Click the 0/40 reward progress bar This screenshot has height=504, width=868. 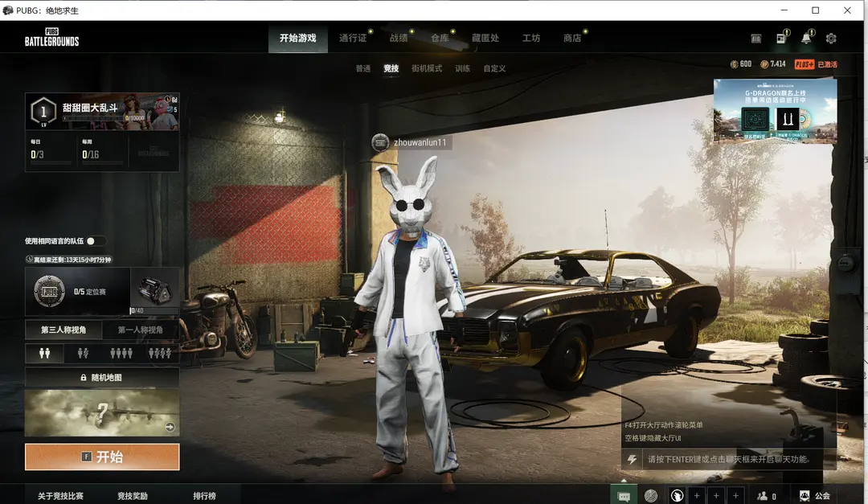154,311
